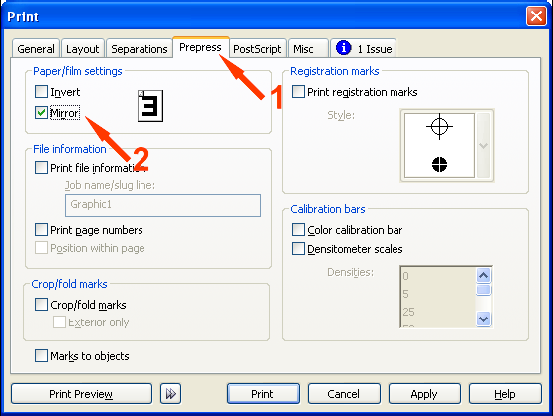Enable Marks to objects
The image size is (553, 416).
coord(41,355)
